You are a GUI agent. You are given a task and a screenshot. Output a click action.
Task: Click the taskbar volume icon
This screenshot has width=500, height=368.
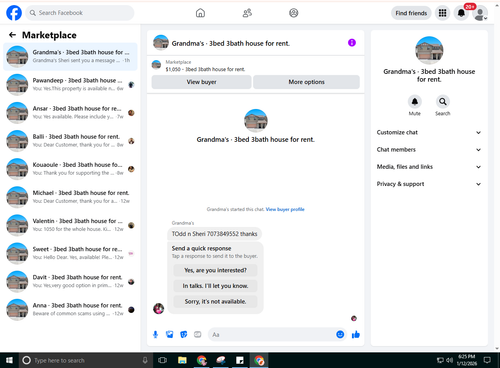click(x=450, y=360)
